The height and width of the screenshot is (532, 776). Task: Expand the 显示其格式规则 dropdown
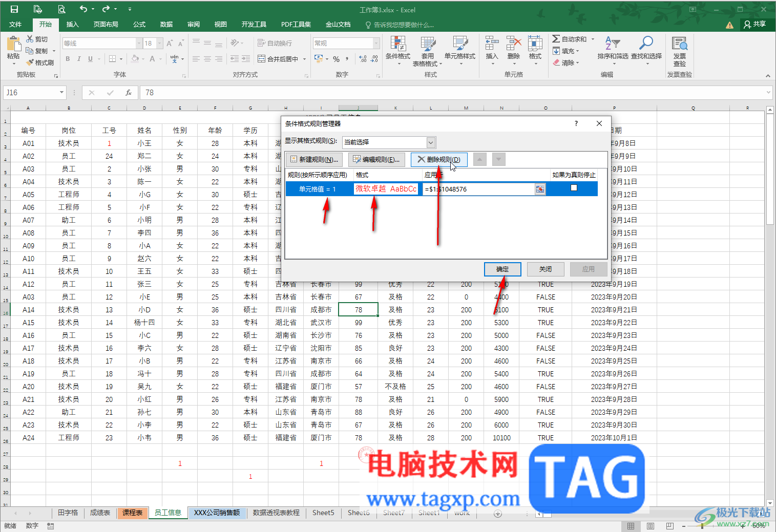tap(431, 142)
